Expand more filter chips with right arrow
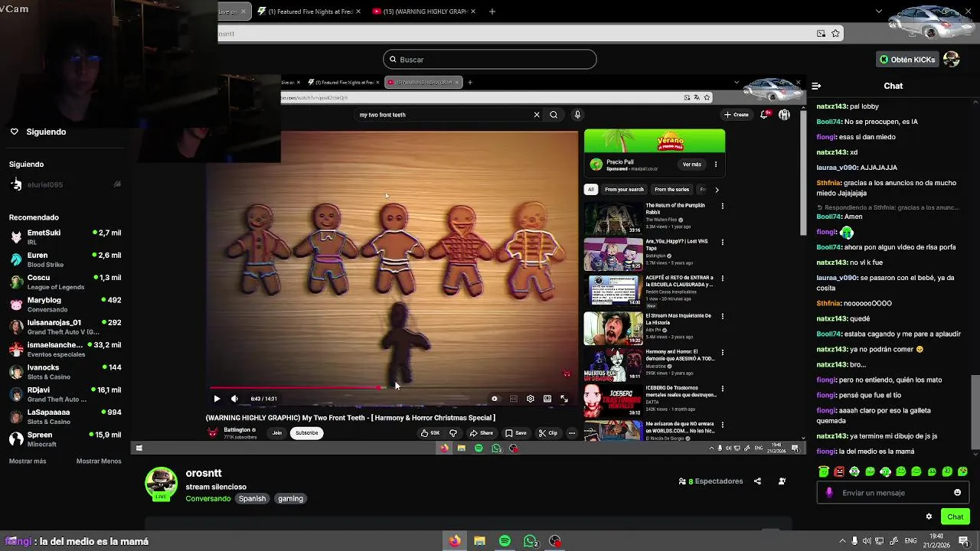 click(x=717, y=189)
